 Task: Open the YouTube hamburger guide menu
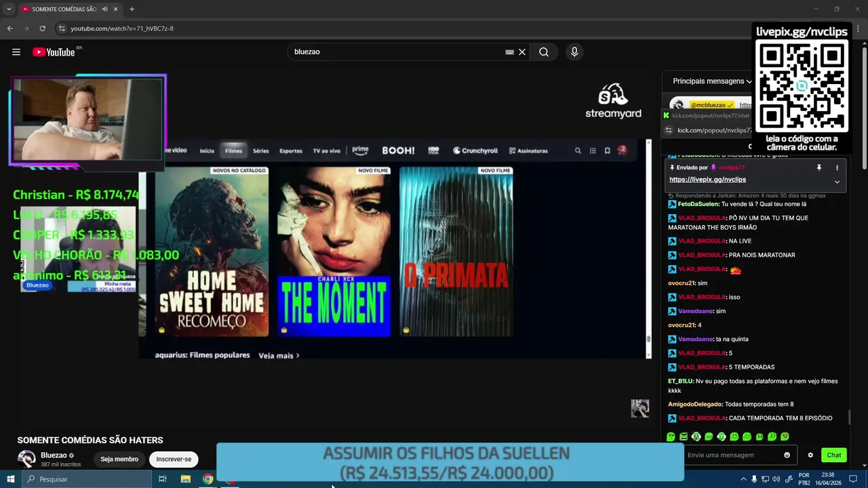16,52
